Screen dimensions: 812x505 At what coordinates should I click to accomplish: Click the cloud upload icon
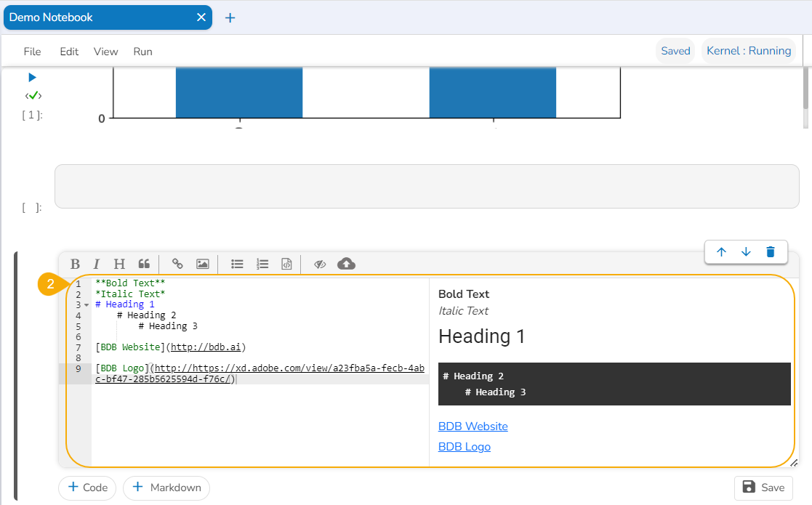(x=347, y=264)
